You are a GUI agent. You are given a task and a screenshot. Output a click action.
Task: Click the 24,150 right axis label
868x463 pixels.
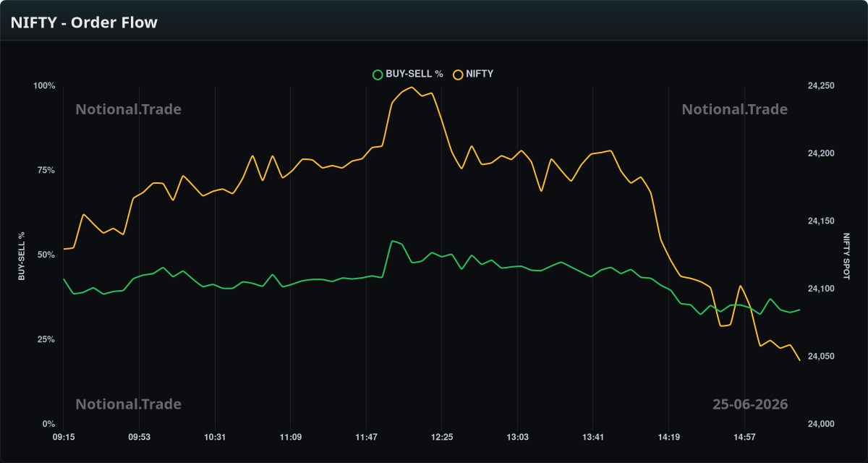[820, 221]
